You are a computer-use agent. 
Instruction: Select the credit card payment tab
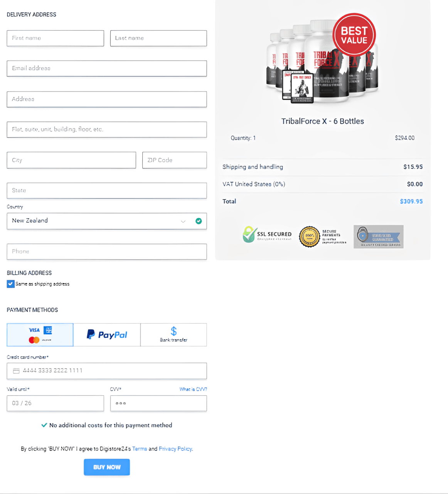coord(40,335)
